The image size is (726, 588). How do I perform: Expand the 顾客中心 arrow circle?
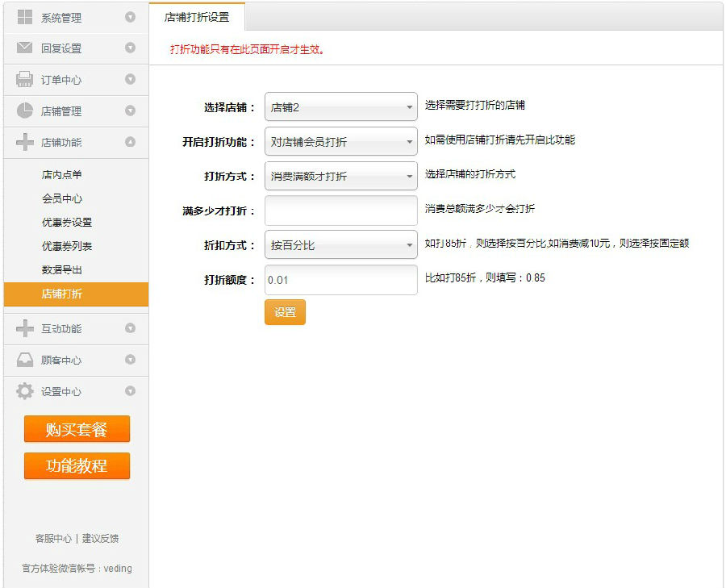tap(130, 360)
